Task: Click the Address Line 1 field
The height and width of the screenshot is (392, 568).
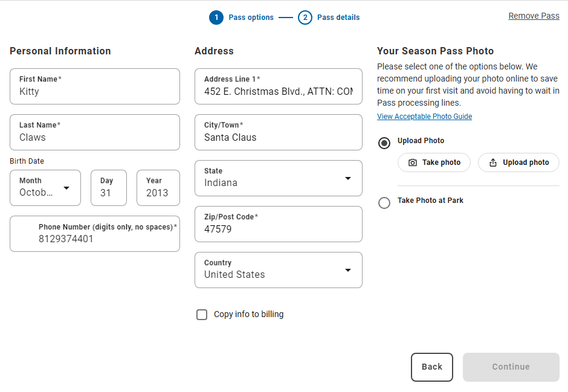Action: 278,91
